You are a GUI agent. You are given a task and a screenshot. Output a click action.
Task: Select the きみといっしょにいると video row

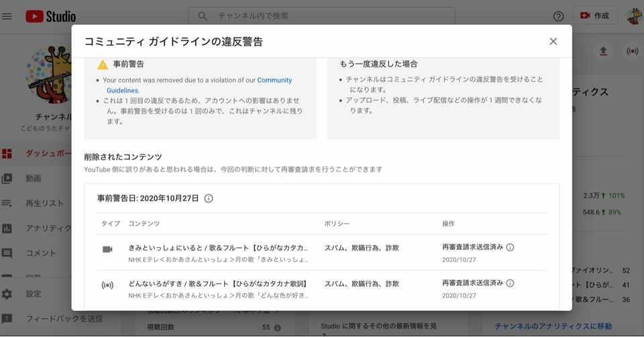[322, 253]
